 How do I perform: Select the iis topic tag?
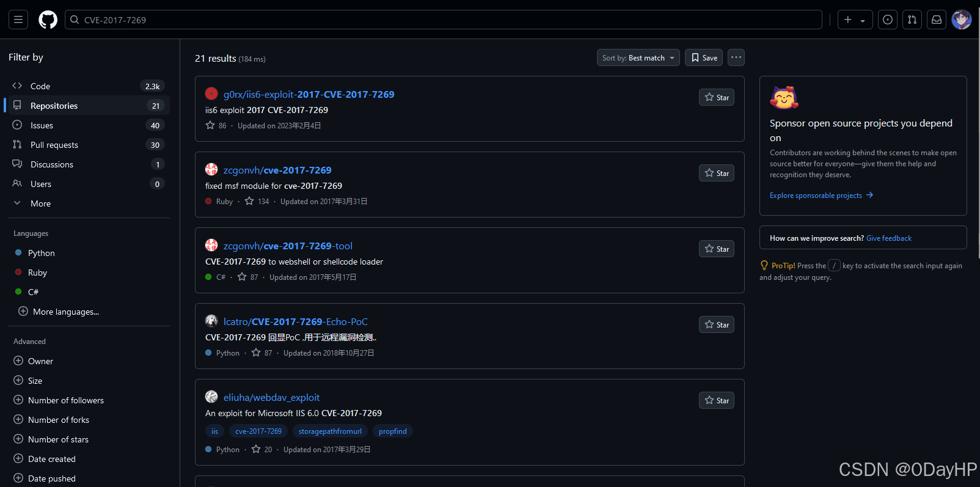(x=214, y=431)
